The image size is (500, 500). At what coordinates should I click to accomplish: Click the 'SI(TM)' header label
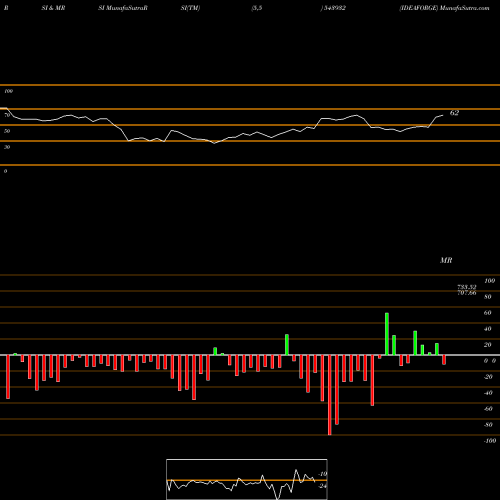pos(190,8)
